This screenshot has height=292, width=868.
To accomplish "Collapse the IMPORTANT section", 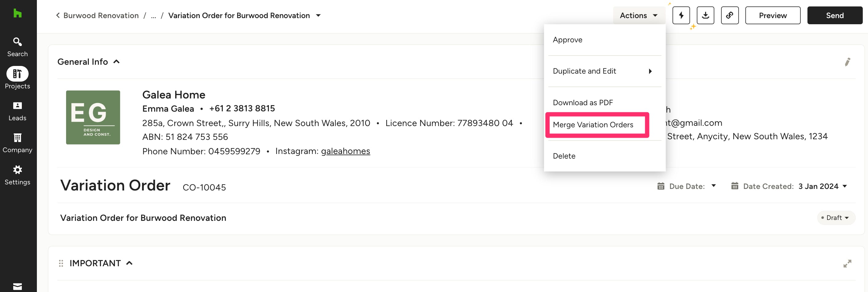I will [129, 263].
